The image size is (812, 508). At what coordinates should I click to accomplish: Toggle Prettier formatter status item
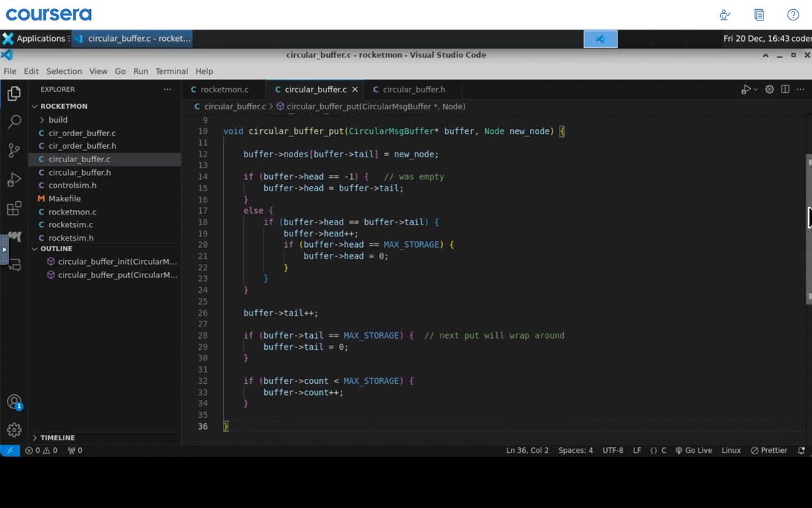769,450
